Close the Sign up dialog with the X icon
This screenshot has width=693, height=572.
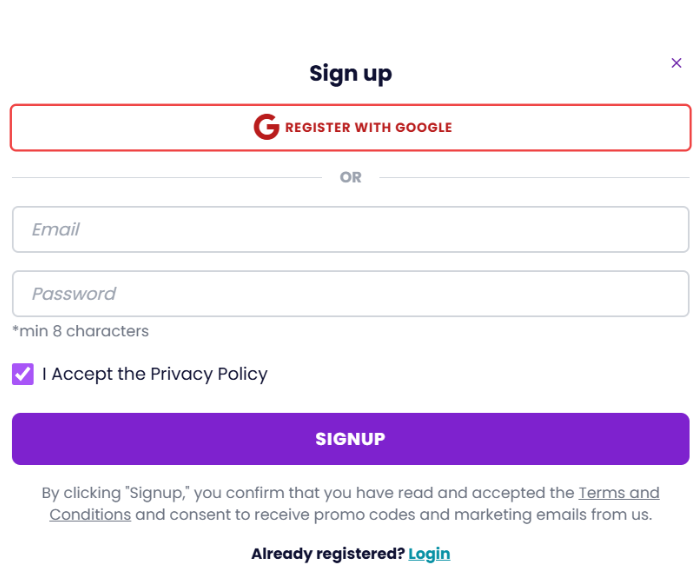coord(676,63)
